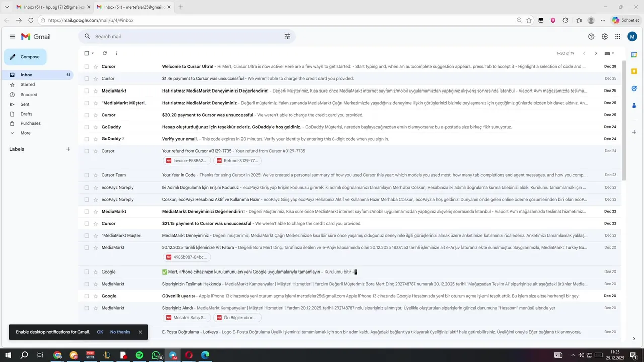Click OK on desktop notifications prompt
644x362 pixels.
(100, 332)
